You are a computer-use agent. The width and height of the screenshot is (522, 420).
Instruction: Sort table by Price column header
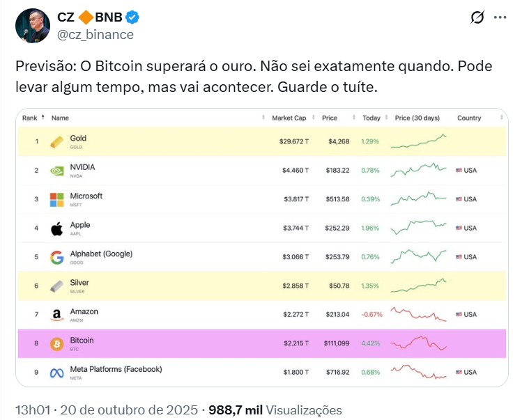pos(330,118)
